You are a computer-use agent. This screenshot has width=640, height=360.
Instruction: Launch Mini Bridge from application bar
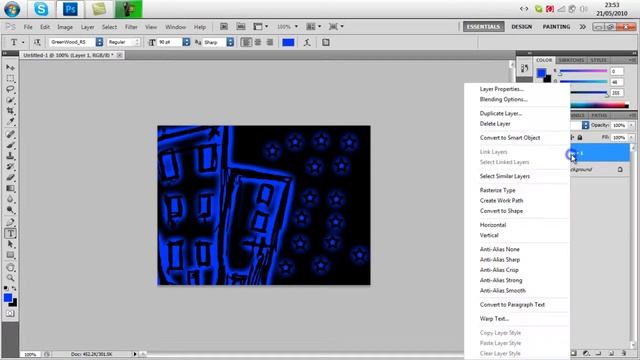click(x=241, y=27)
